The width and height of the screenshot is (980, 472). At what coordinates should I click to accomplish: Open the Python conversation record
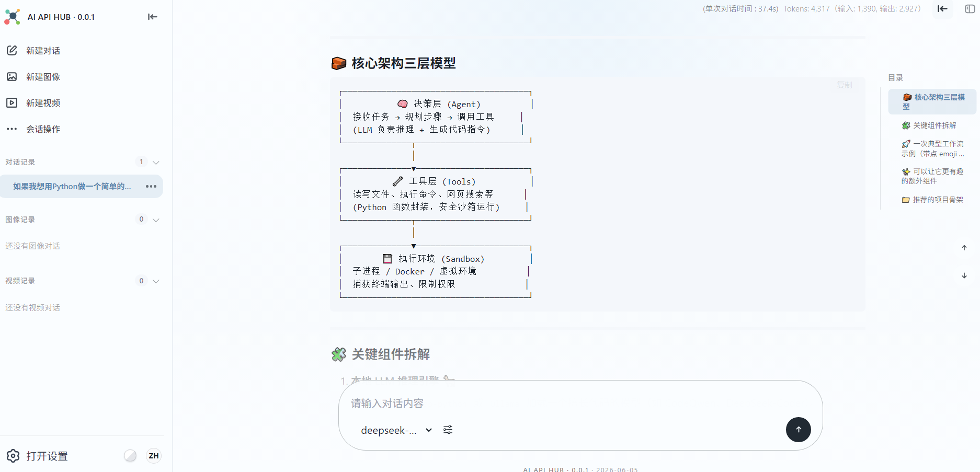click(72, 187)
